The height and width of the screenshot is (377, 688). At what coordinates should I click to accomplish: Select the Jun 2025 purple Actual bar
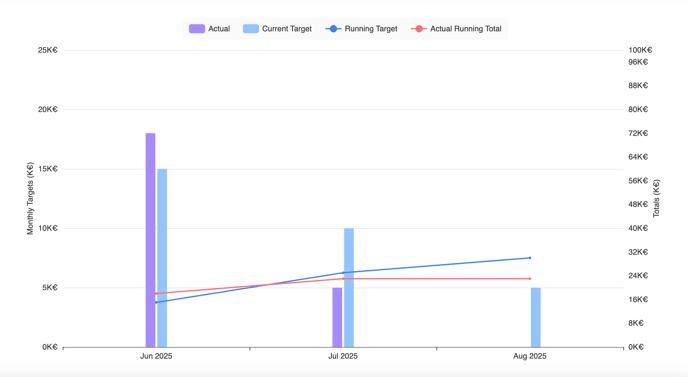[150, 240]
